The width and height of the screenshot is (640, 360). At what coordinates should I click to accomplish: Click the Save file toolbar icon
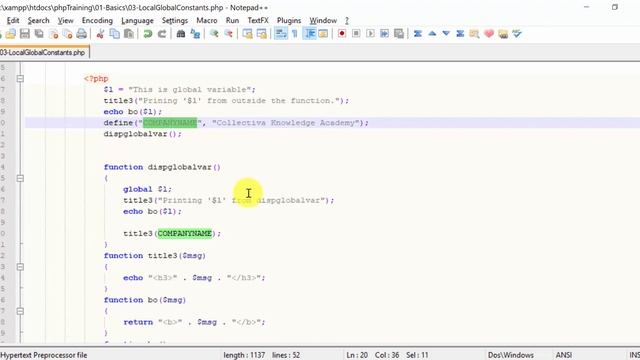click(24, 34)
